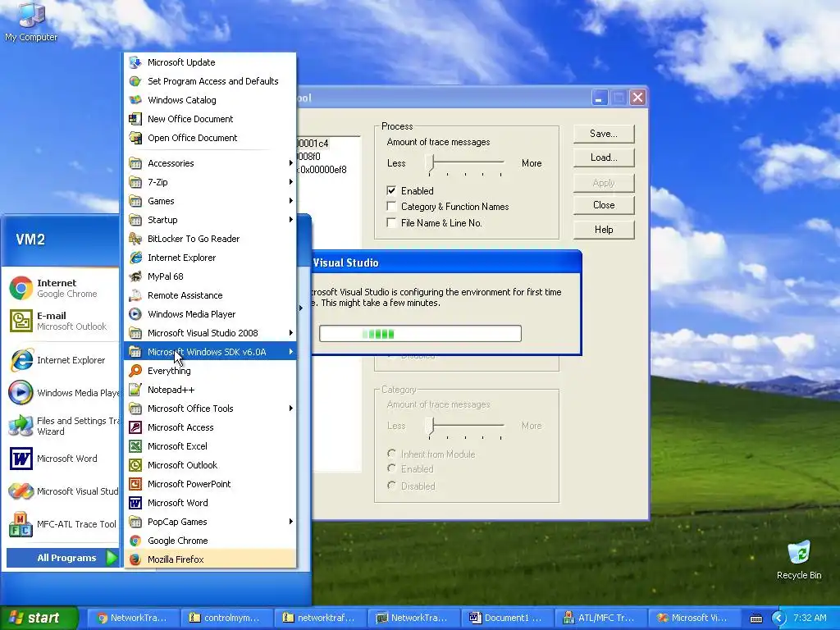The width and height of the screenshot is (840, 630).
Task: Expand the Games folder
Action: coord(210,201)
